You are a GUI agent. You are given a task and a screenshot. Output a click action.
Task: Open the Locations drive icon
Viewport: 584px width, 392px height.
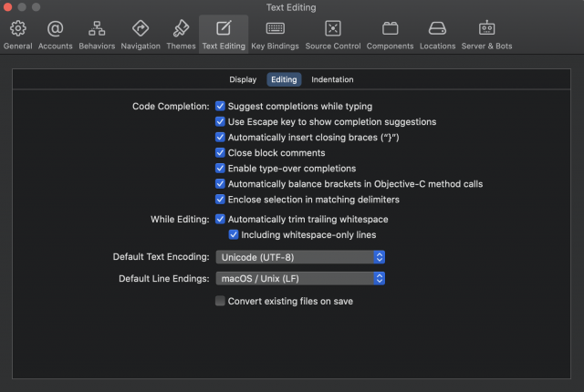[437, 28]
